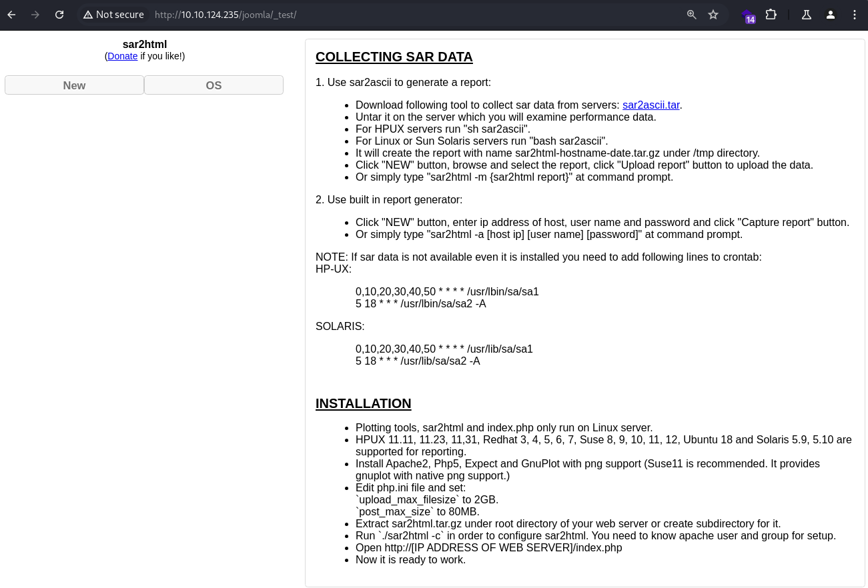Image resolution: width=868 pixels, height=588 pixels.
Task: Click the forward navigation arrow
Action: pyautogui.click(x=35, y=15)
